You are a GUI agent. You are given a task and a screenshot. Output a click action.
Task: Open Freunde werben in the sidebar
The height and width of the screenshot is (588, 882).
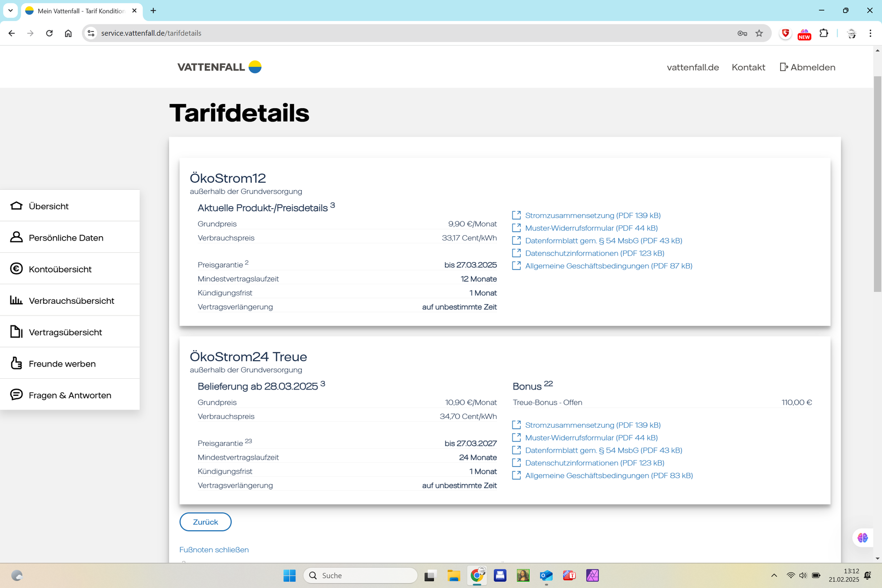(x=70, y=364)
